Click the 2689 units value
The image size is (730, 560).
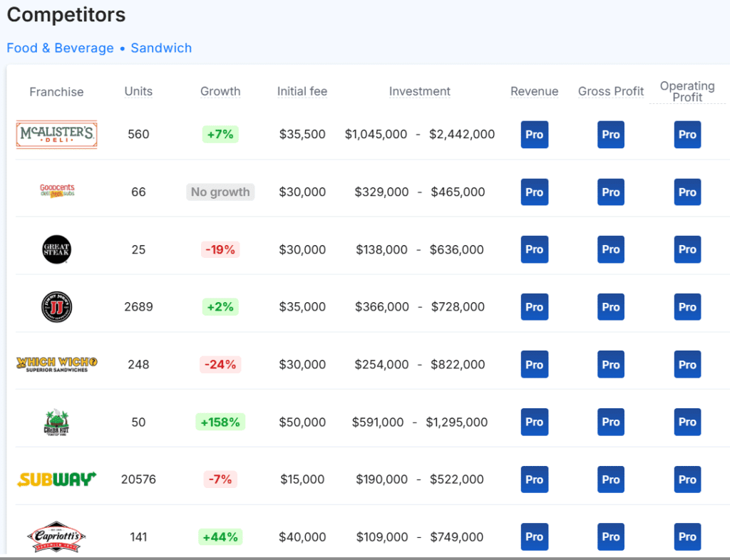(x=138, y=307)
